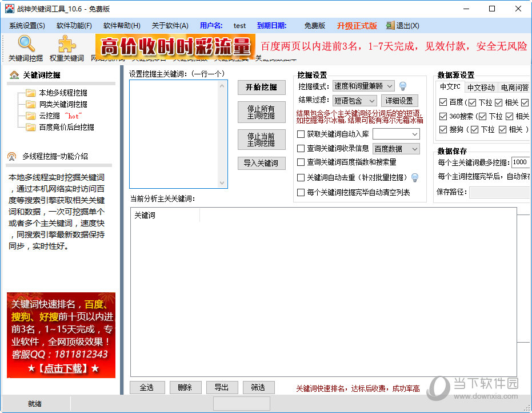Click the lightbulb icon next to 关键词自动去重
The width and height of the screenshot is (532, 413).
(415, 178)
